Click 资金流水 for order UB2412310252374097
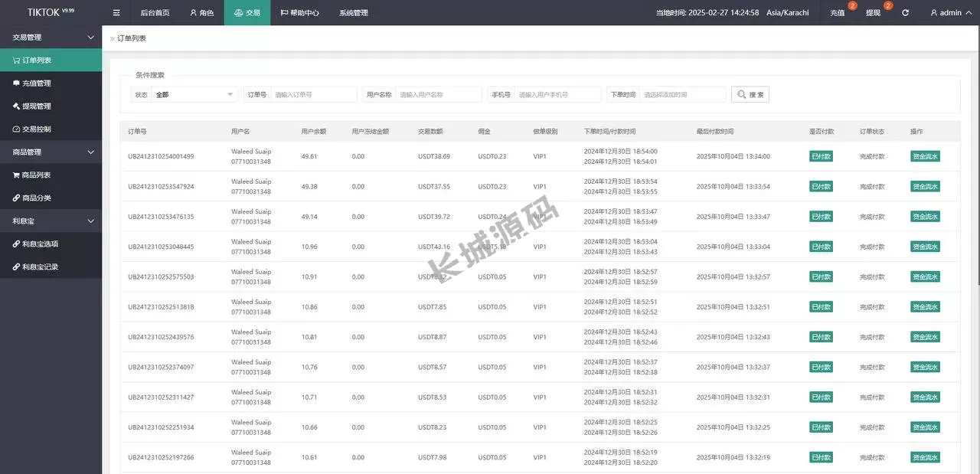The width and height of the screenshot is (980, 474). 925,367
